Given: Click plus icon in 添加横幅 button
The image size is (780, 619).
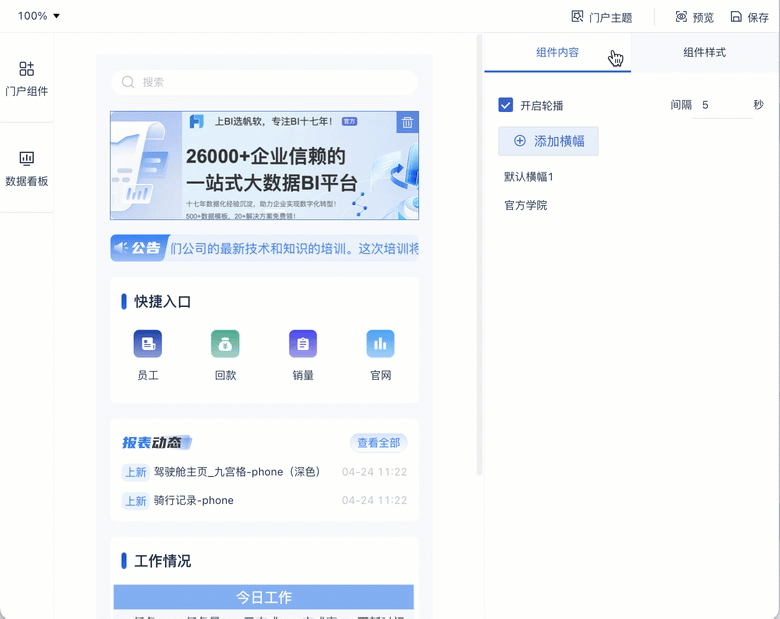Looking at the screenshot, I should (520, 141).
